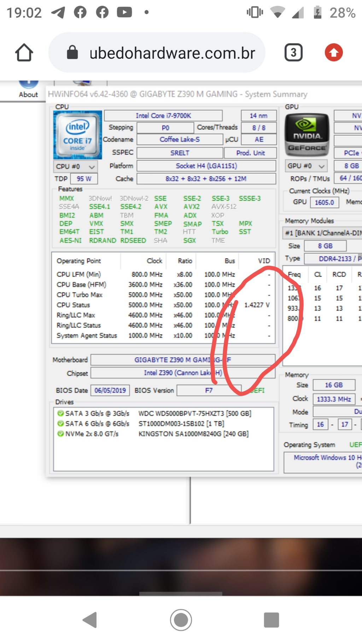Open the CPU #0 dropdown
This screenshot has height=644, width=362.
click(x=75, y=166)
